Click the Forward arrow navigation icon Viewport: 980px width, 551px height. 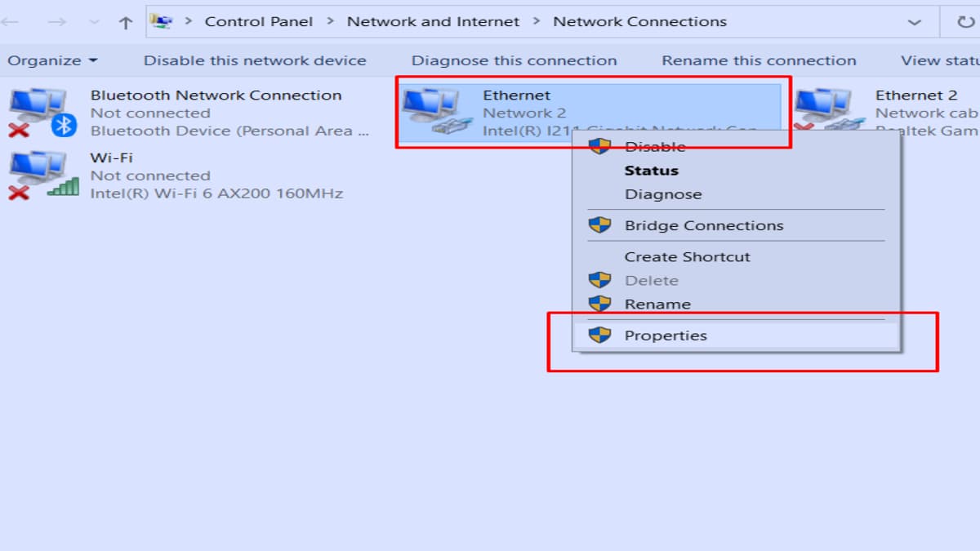[56, 23]
